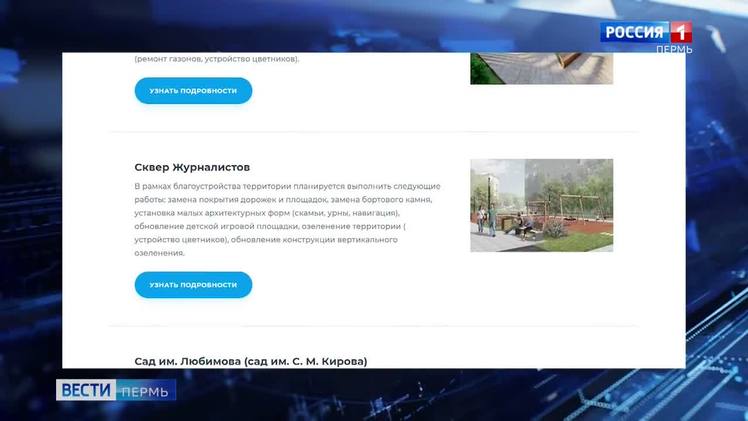
Task: Click text 'ремонт газонов, устройство цветников'
Action: click(217, 59)
